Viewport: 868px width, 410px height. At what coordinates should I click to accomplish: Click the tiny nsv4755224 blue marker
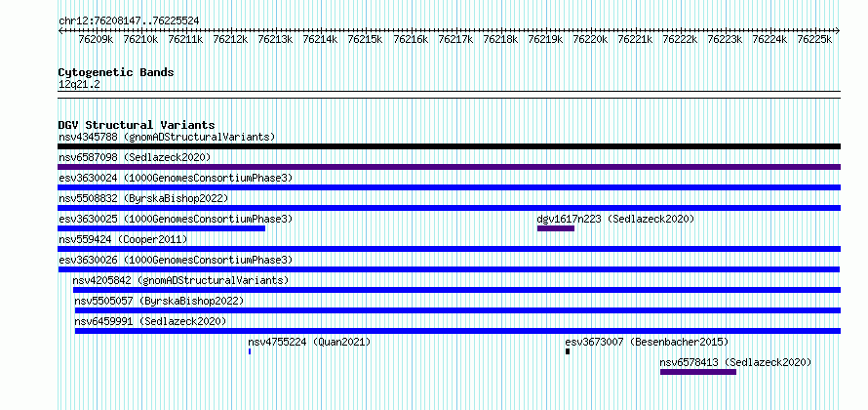(x=250, y=351)
